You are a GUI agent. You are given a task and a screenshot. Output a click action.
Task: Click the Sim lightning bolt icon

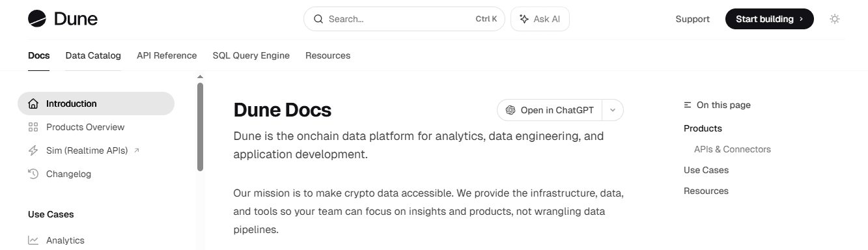pos(33,150)
